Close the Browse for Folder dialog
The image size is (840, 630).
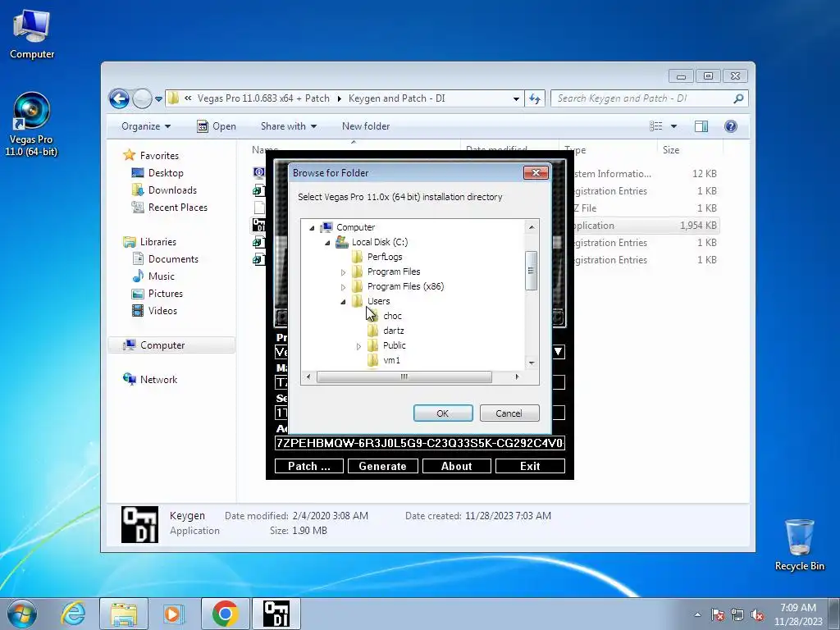pos(536,172)
